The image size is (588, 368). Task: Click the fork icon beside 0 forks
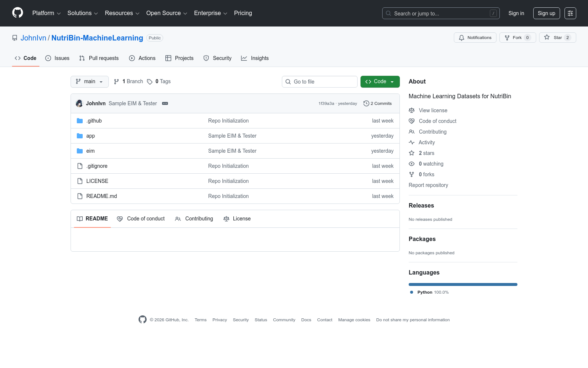(412, 174)
